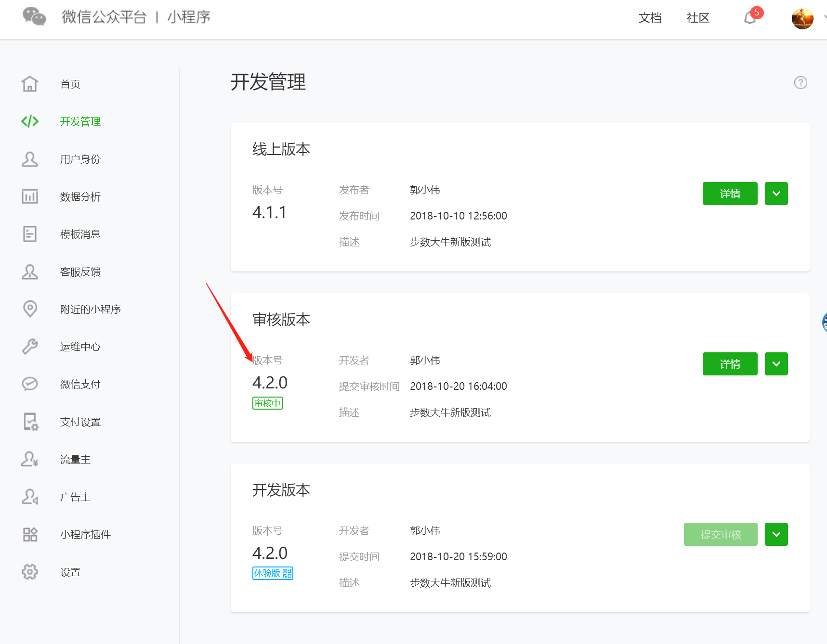Select 微信支付 in the sidebar
The image size is (827, 644).
[80, 384]
